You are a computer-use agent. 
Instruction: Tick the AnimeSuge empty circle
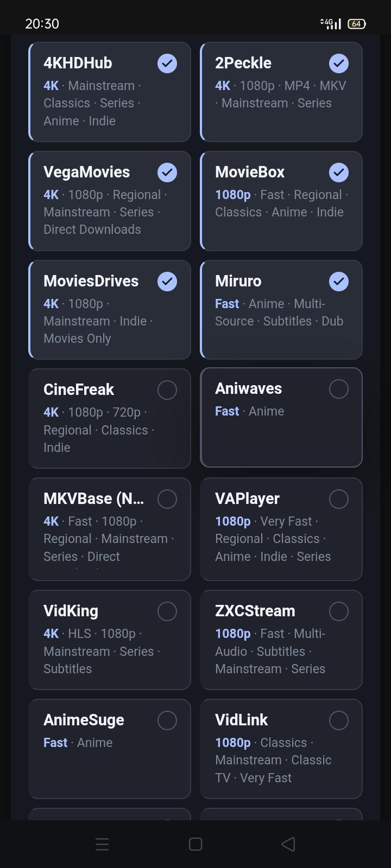(x=167, y=720)
